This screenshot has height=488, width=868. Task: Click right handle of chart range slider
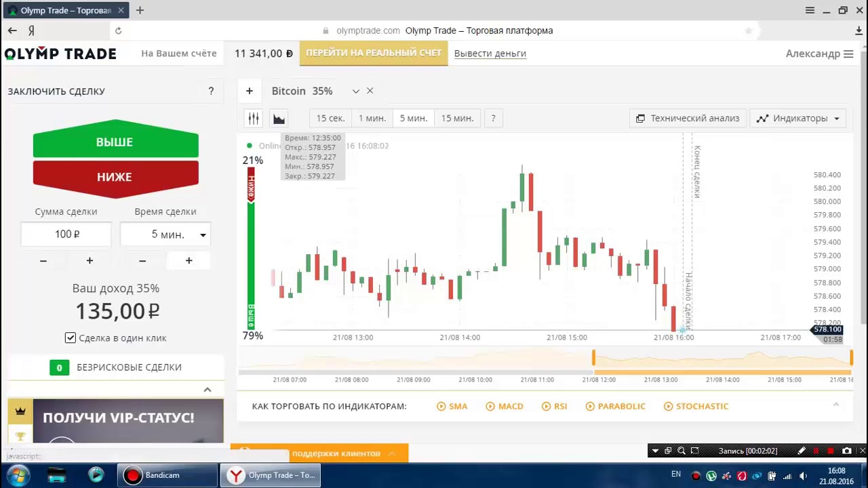[x=851, y=357]
